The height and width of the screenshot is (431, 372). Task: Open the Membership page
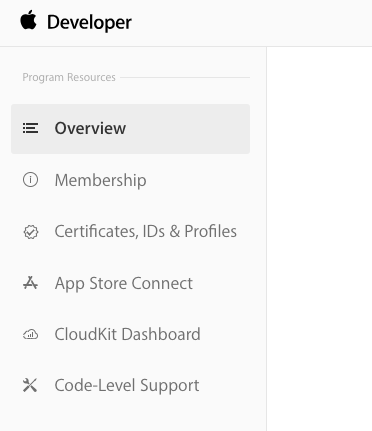point(100,180)
